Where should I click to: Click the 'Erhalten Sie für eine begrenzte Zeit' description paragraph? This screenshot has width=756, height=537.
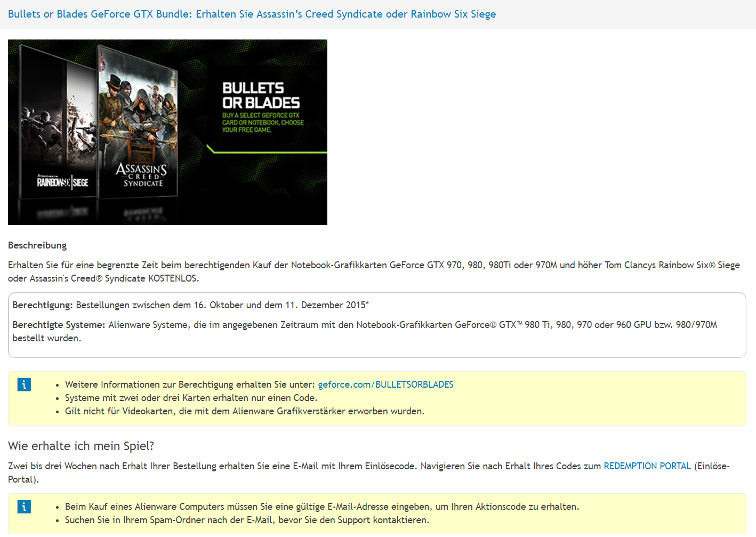[x=374, y=271]
